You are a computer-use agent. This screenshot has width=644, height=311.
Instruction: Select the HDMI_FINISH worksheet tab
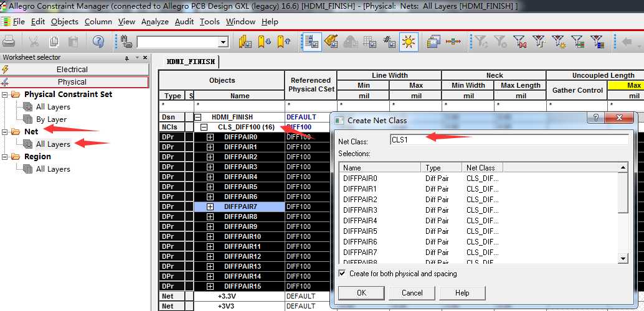pyautogui.click(x=191, y=62)
